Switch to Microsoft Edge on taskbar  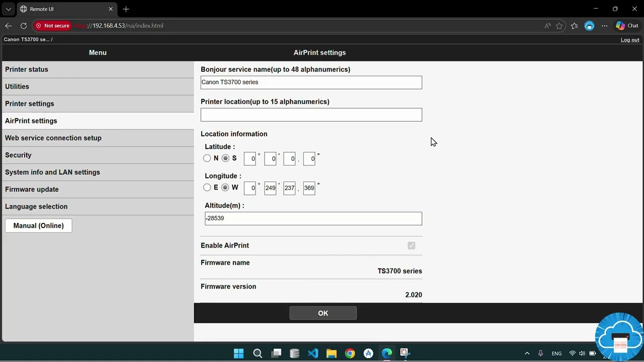coord(387,353)
